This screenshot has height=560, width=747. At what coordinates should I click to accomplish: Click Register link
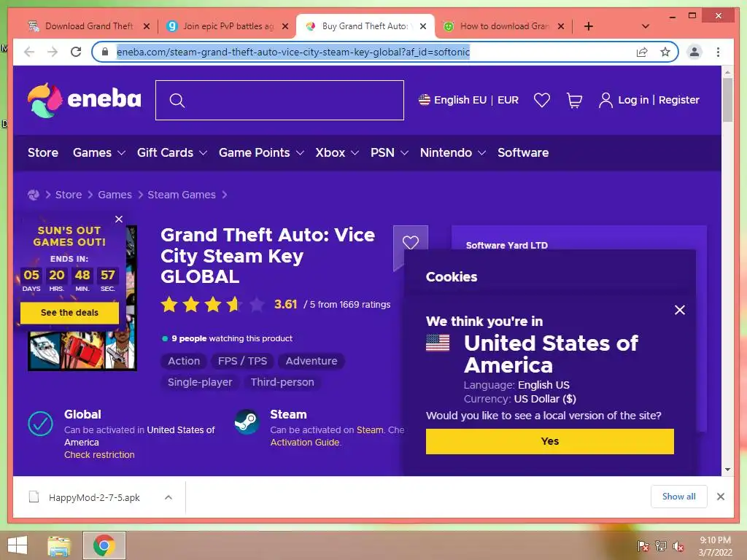[x=679, y=100]
